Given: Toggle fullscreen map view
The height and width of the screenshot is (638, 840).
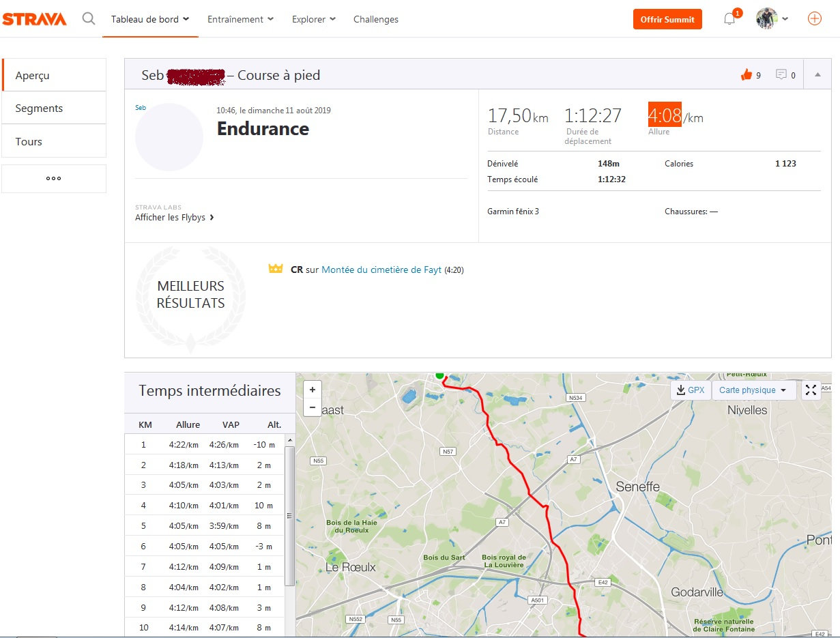Looking at the screenshot, I should (811, 390).
